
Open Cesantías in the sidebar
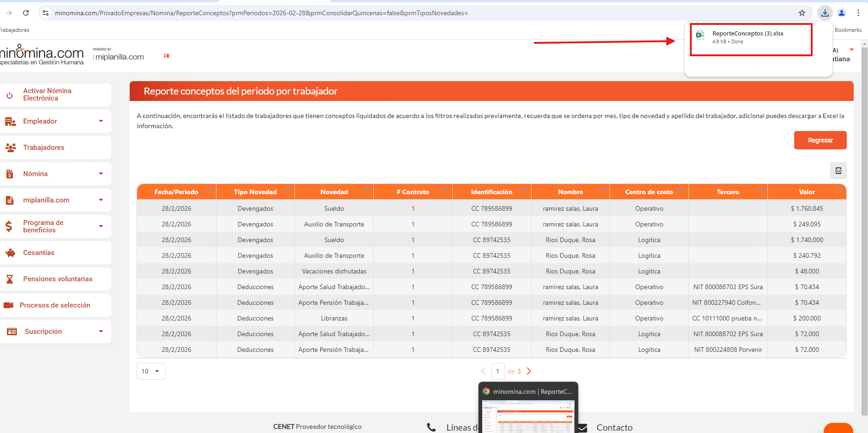pyautogui.click(x=39, y=253)
